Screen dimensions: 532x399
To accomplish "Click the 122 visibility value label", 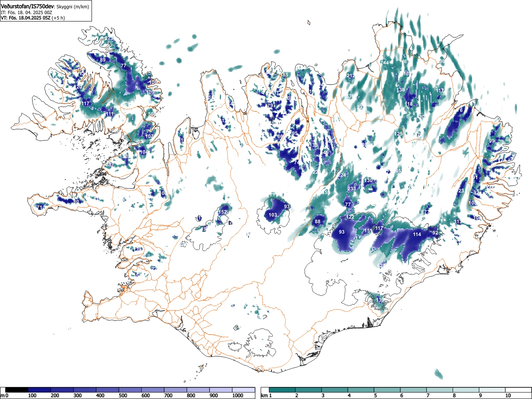I will coord(350,217).
